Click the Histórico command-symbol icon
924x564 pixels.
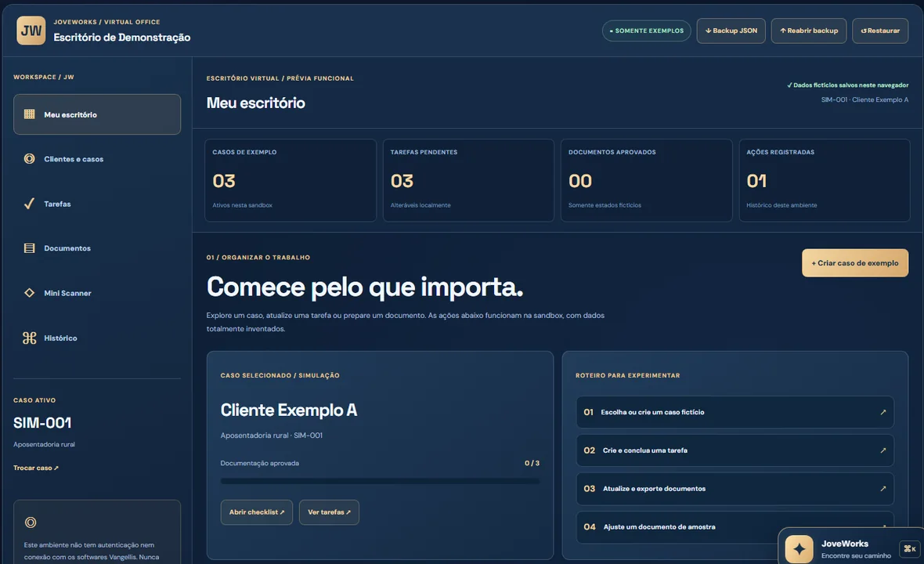point(29,338)
